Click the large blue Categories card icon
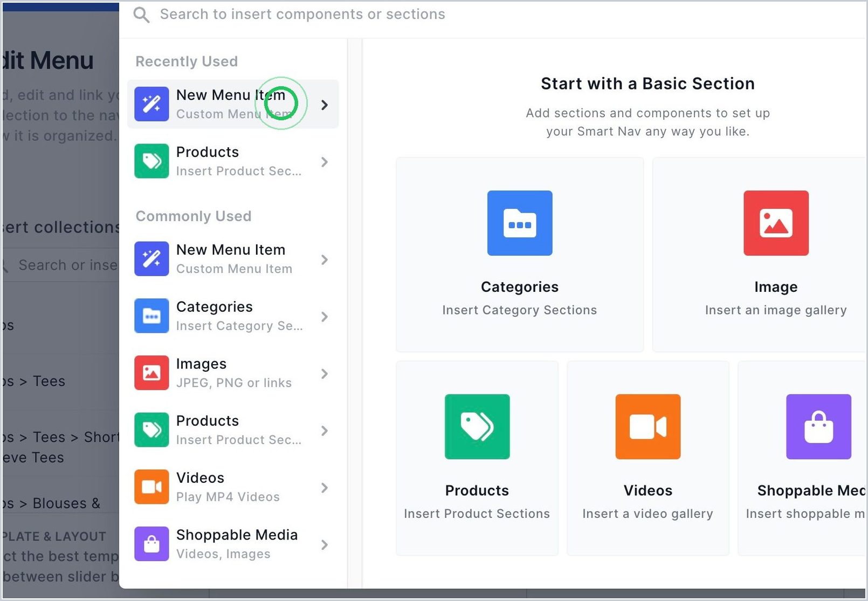The height and width of the screenshot is (601, 868). [x=520, y=223]
